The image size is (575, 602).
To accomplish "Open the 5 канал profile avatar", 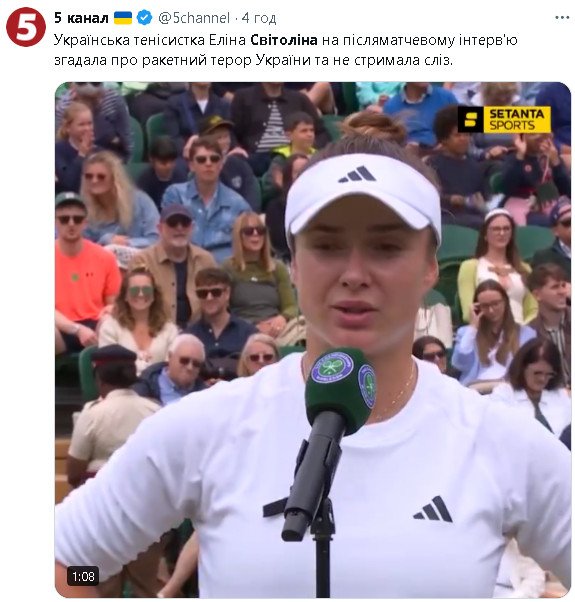I will coord(26,26).
